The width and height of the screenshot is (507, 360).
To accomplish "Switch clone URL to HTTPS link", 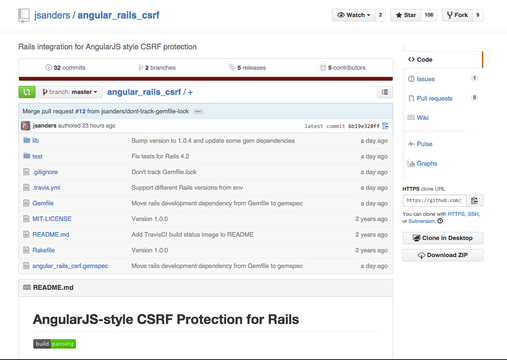I will [x=456, y=214].
